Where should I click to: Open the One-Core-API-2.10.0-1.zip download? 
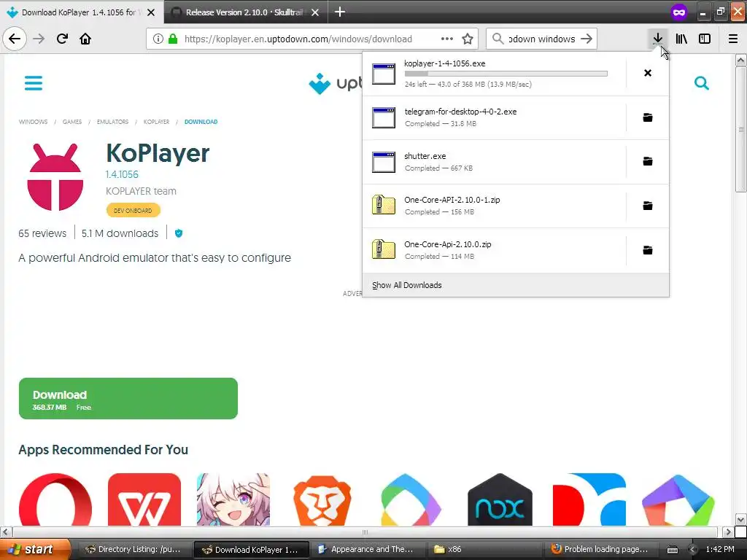[x=494, y=206]
